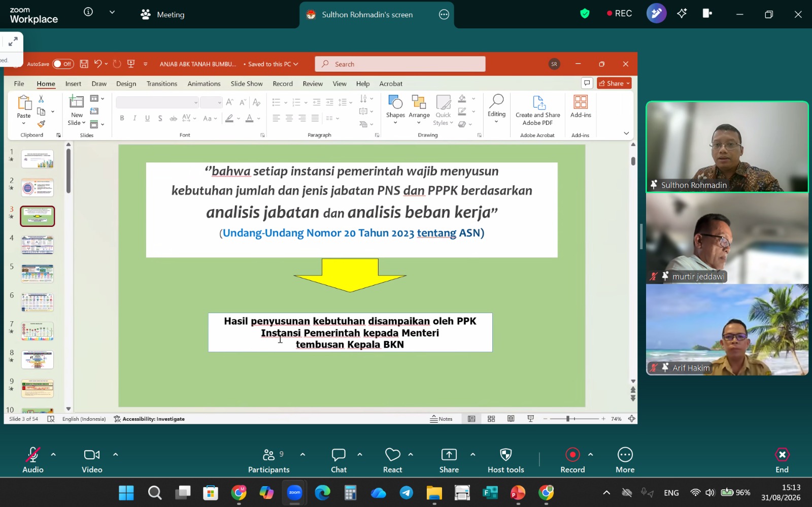Viewport: 812px width, 507px height.
Task: Open Host tools shield menu
Action: 506,460
